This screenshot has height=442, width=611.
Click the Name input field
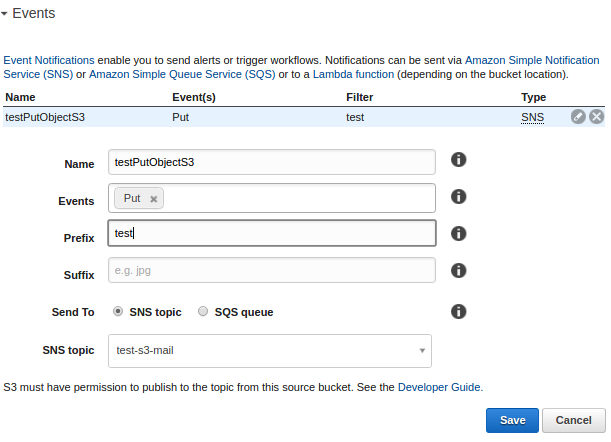(272, 162)
